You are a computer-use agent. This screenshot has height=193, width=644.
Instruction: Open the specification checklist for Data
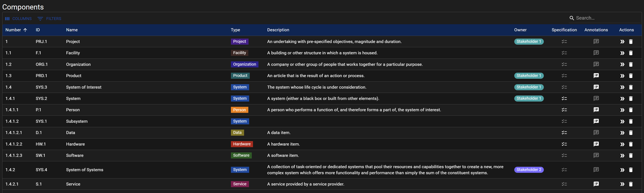coord(564,133)
